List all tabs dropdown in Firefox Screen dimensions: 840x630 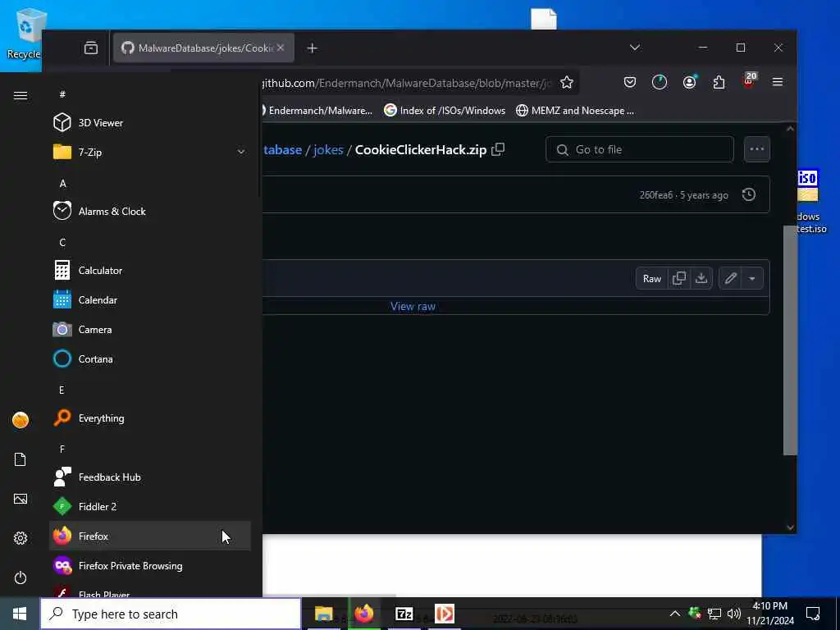pos(635,48)
